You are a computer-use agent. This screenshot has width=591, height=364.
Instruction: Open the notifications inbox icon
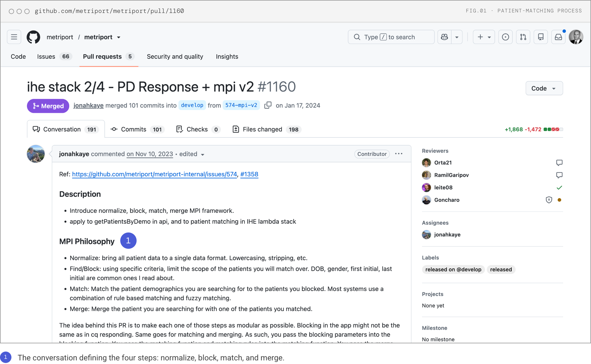click(558, 37)
